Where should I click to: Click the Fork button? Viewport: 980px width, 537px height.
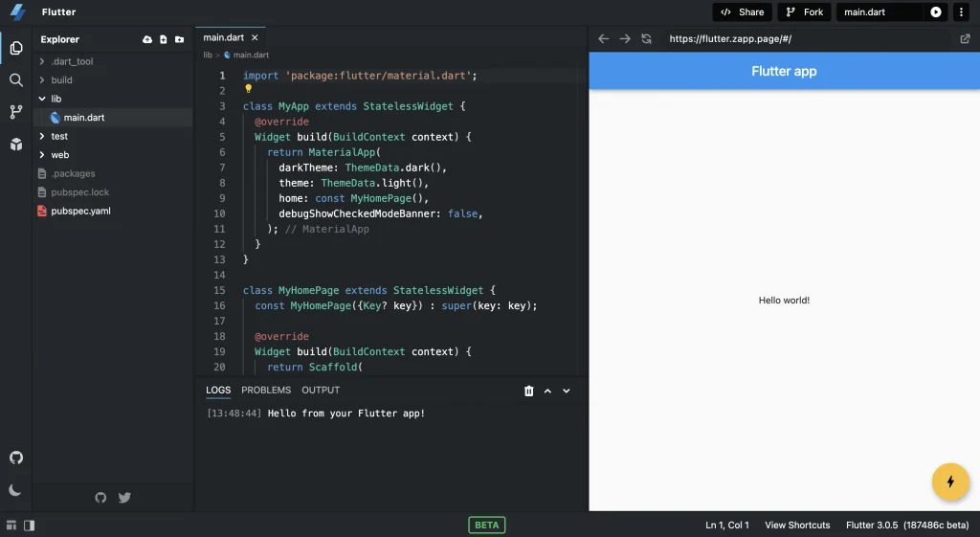[x=804, y=11]
